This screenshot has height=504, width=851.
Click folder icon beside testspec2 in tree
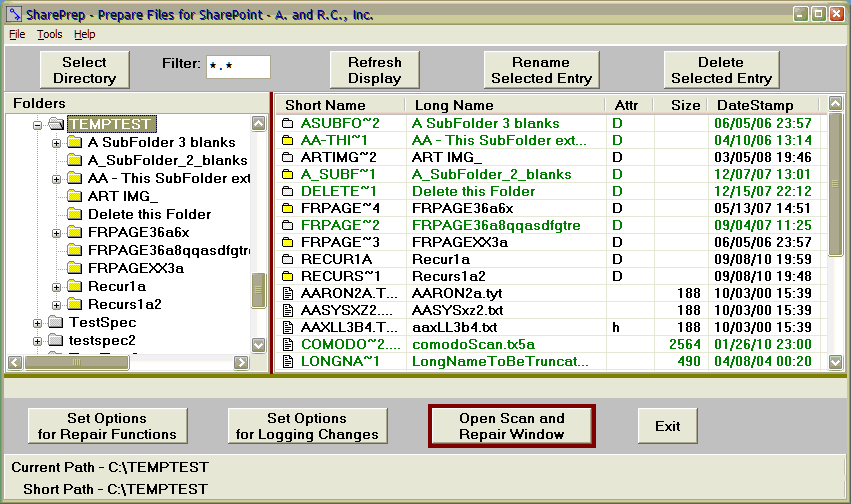(55, 340)
